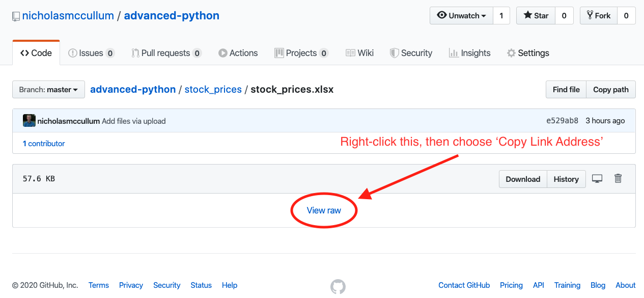The height and width of the screenshot is (298, 644).
Task: Click the View raw link
Action: click(324, 210)
